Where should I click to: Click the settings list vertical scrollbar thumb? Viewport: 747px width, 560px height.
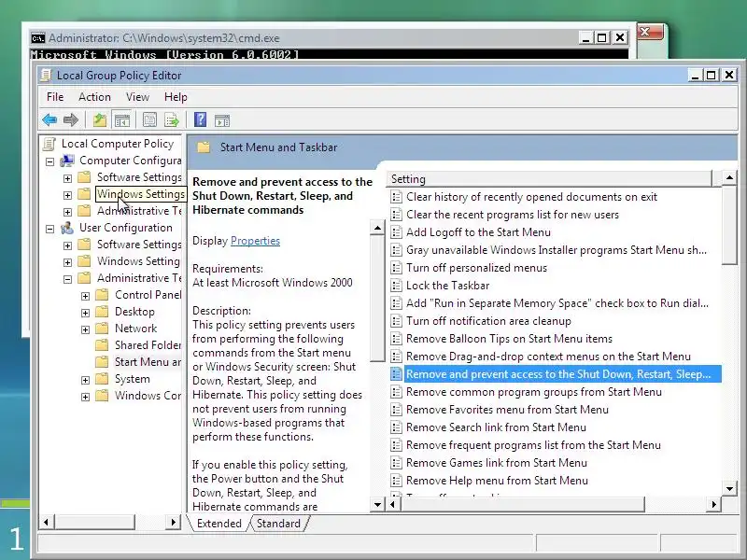coord(730,226)
